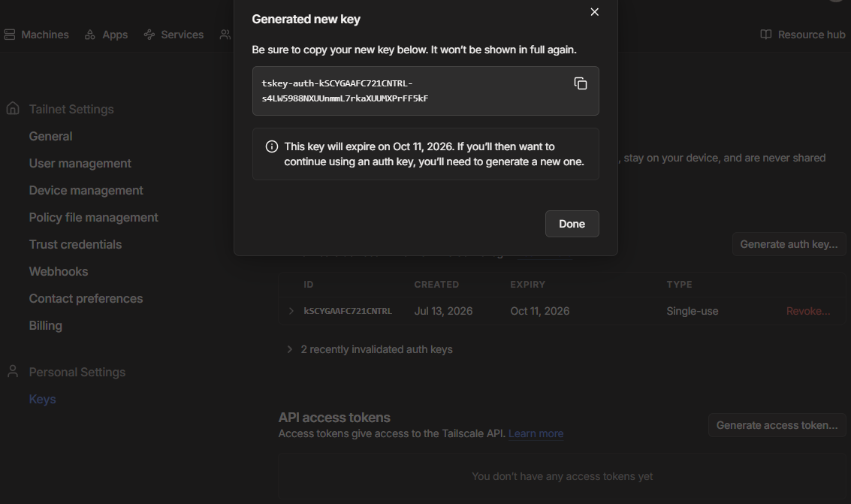Click the Done button
Viewport: 851px width, 504px height.
[572, 224]
